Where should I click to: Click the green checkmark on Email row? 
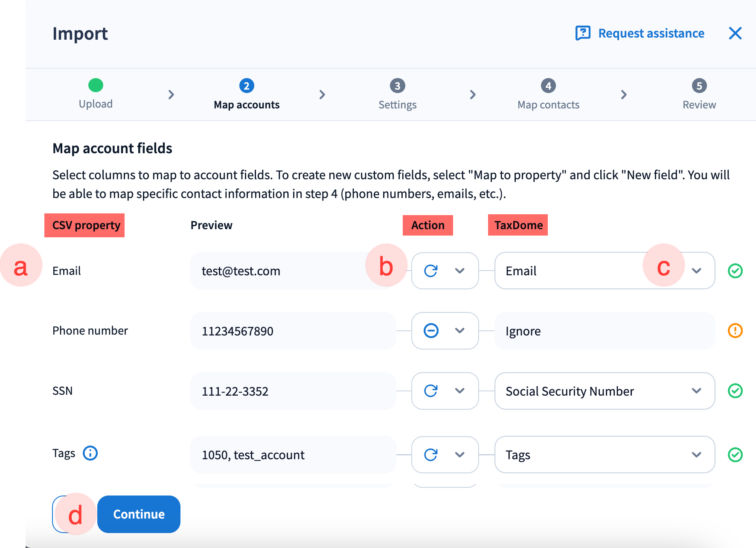(735, 271)
